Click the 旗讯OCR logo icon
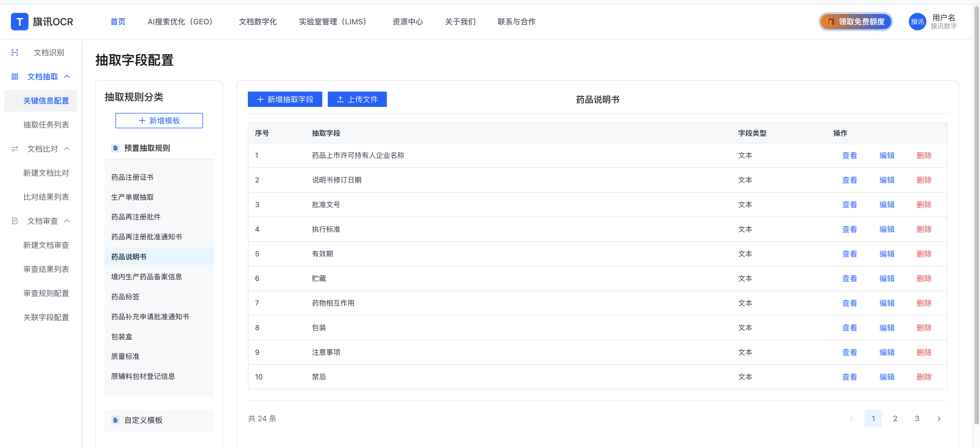The height and width of the screenshot is (448, 980). (x=19, y=22)
